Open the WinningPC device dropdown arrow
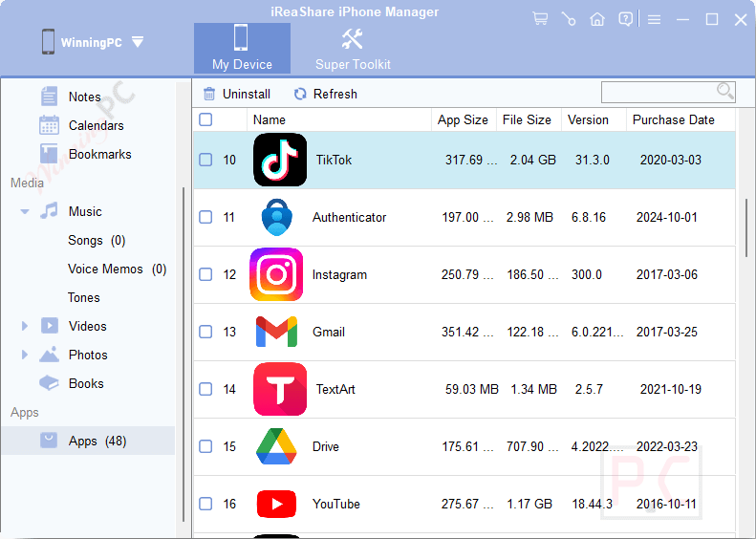The height and width of the screenshot is (539, 756). (138, 42)
